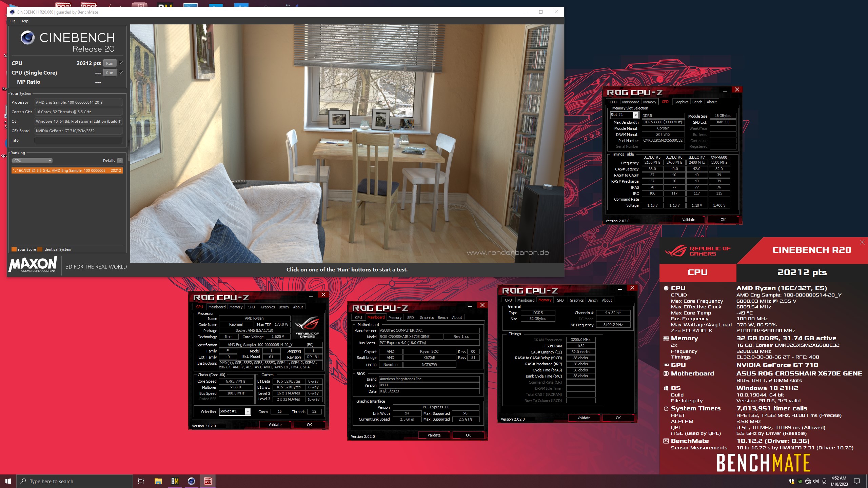Switch to Mainboard tab in SPD CPU-Z window
The image size is (868, 488).
[x=630, y=102]
